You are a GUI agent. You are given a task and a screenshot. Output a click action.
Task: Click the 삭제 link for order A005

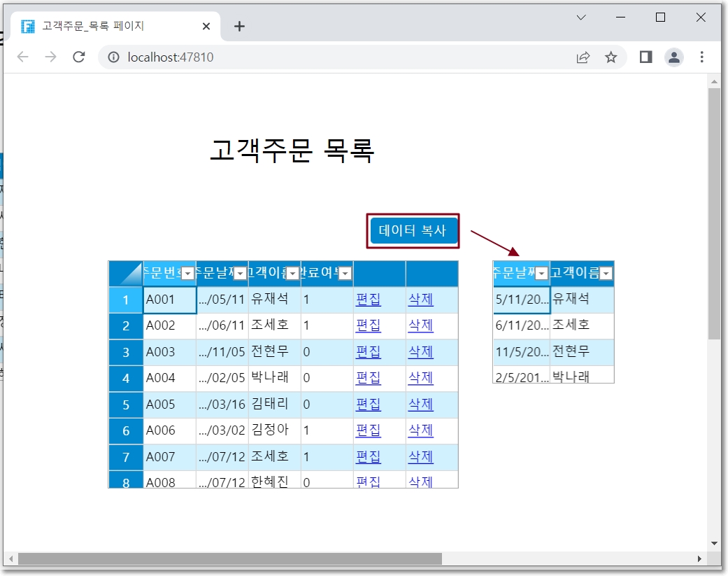(420, 405)
